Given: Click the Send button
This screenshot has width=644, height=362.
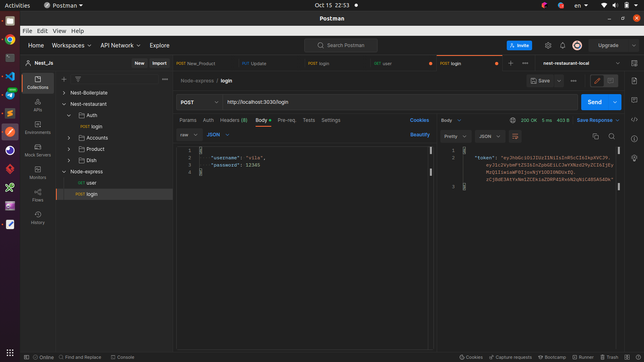Looking at the screenshot, I should point(594,102).
